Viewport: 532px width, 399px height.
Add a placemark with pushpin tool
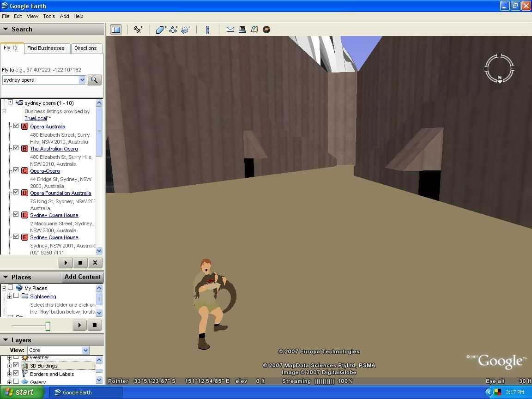138,30
